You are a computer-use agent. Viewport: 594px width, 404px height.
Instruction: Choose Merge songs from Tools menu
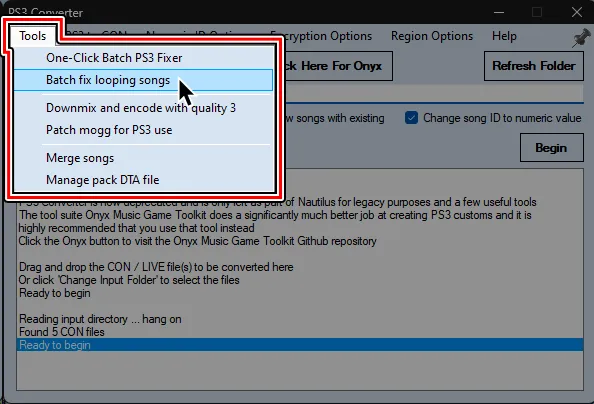pyautogui.click(x=143, y=158)
